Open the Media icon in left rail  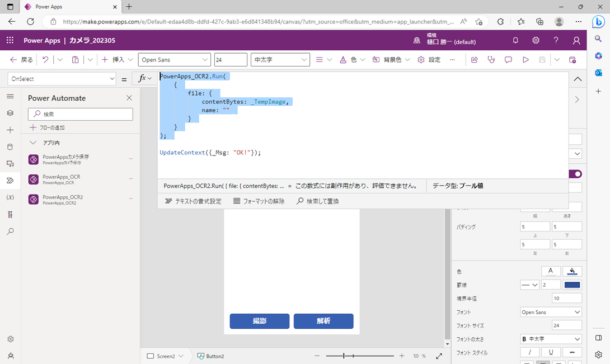click(10, 164)
